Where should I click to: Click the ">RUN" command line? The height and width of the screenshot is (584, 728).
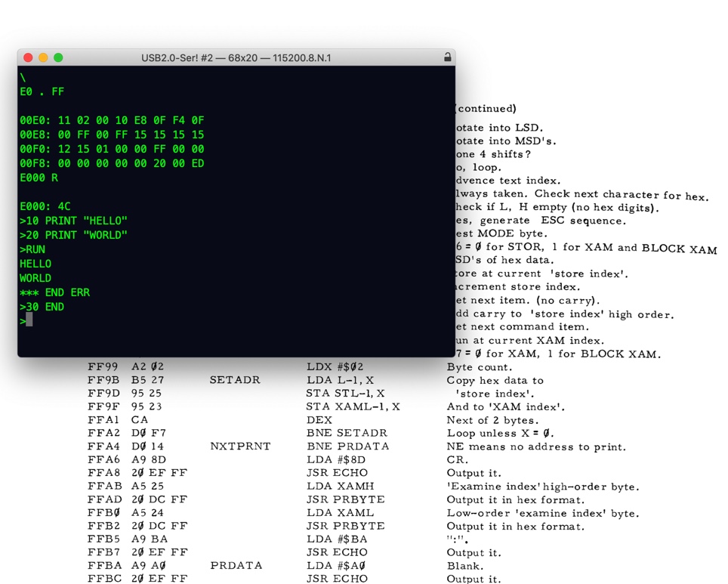32,249
